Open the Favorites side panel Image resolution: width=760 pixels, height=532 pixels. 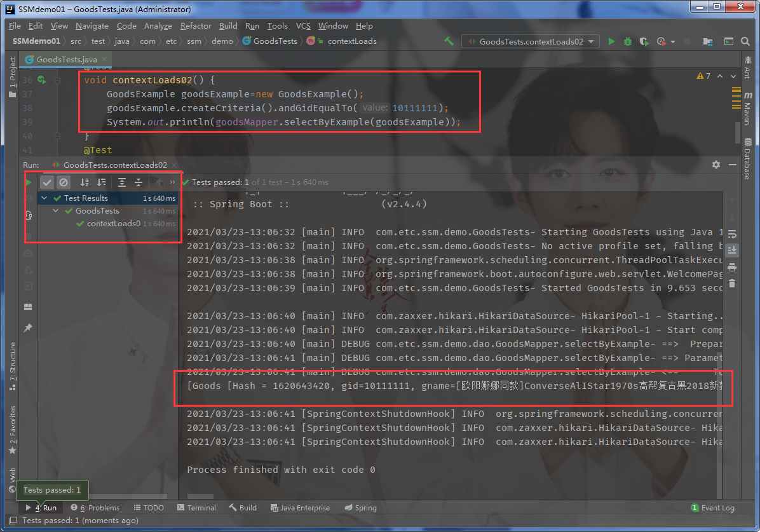click(13, 430)
